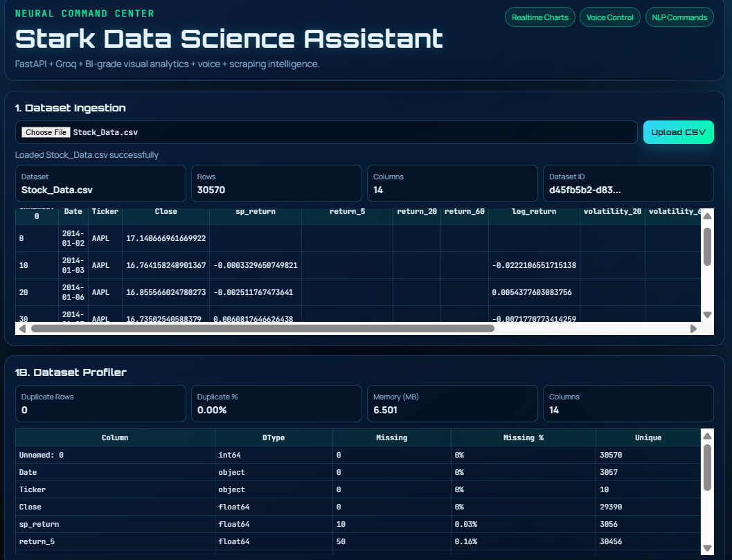This screenshot has height=560, width=732.
Task: Click the Stark Data Science Assistant title
Action: [229, 38]
